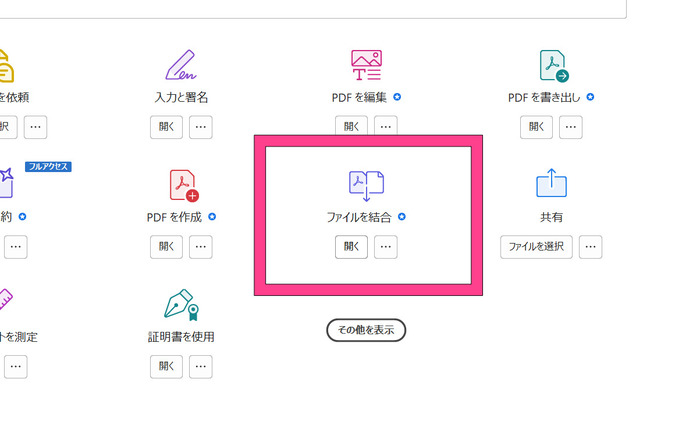Click the PDF を作成 red document icon
This screenshot has width=700, height=436.
(184, 186)
